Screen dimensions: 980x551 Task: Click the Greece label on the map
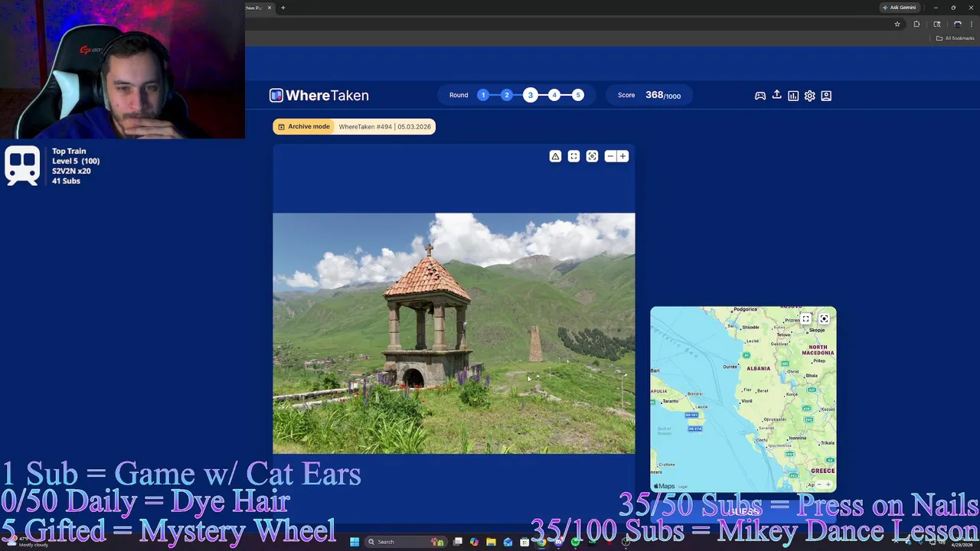point(823,471)
